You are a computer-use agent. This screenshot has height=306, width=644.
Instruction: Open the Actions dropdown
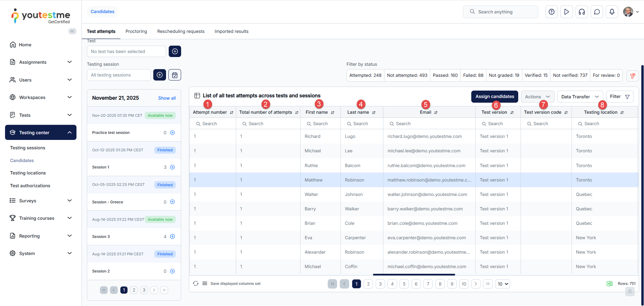[537, 97]
